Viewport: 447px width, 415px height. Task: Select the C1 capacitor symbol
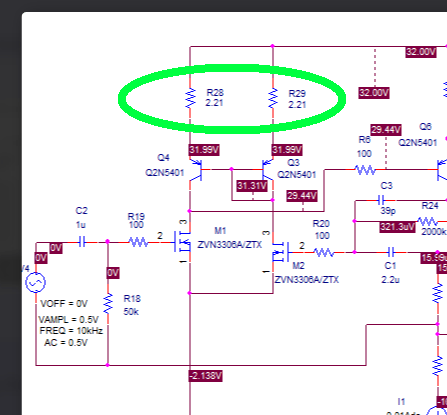pyautogui.click(x=392, y=252)
